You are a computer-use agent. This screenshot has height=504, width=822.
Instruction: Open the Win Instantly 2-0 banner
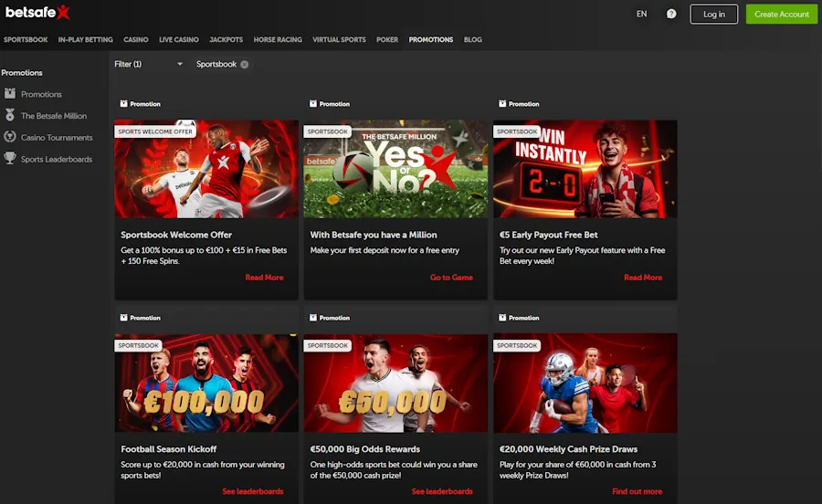point(585,169)
